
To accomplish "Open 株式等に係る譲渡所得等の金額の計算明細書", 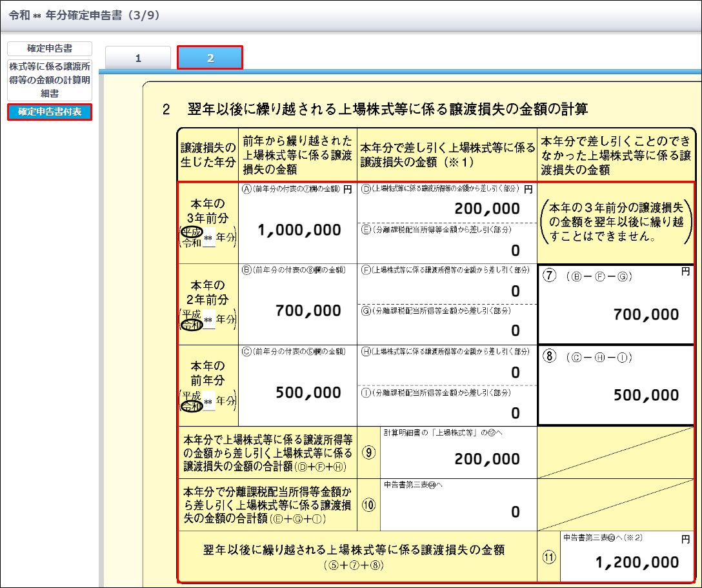I will (x=50, y=80).
